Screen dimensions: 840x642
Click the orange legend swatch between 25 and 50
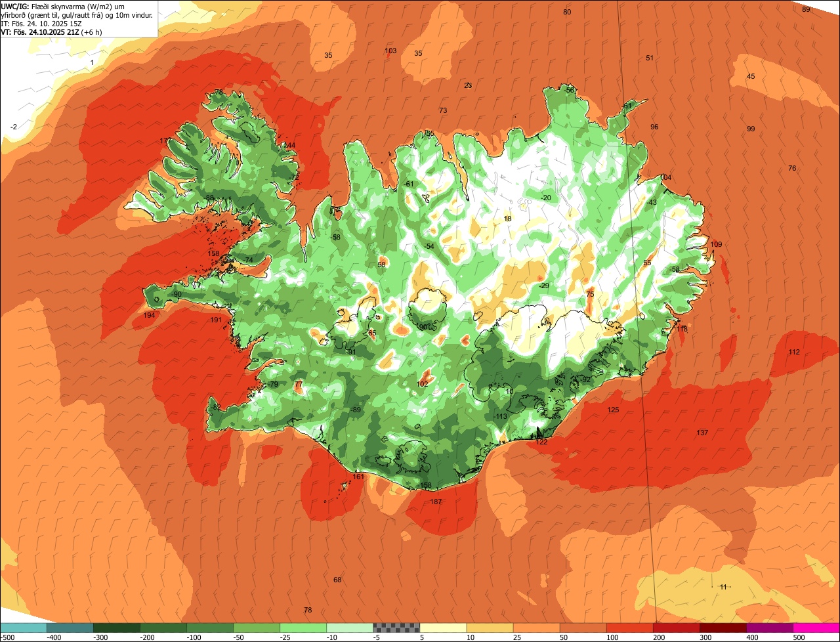pos(536,628)
